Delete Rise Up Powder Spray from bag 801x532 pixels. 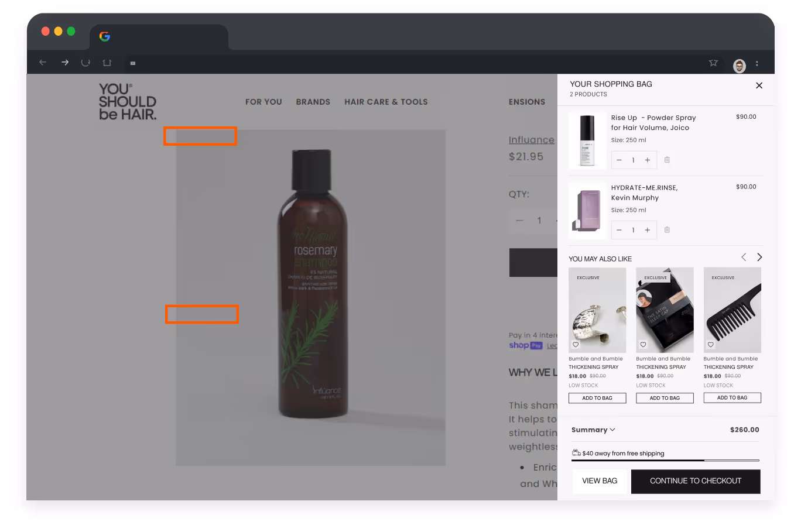[x=667, y=160]
